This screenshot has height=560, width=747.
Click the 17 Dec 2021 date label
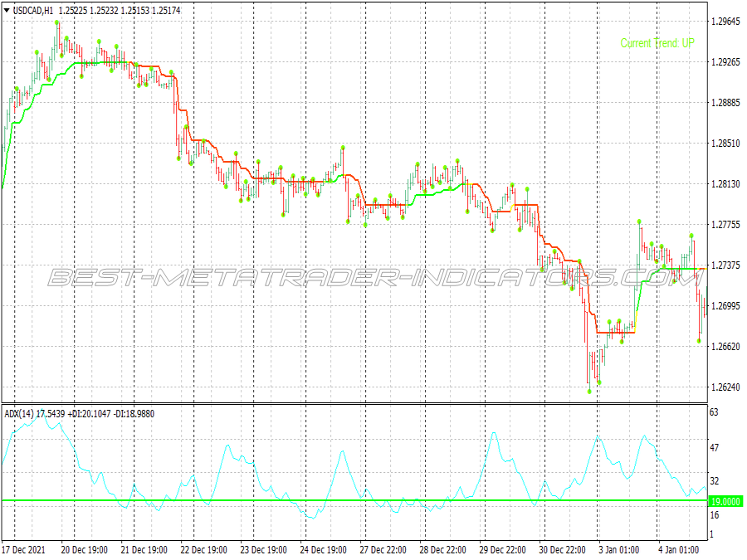[x=23, y=549]
